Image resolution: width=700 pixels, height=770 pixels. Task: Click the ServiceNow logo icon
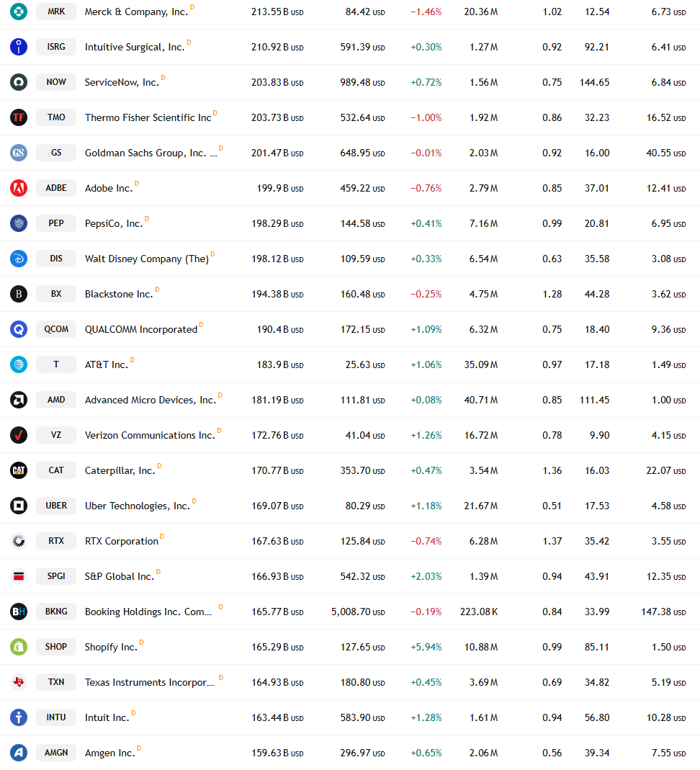pos(19,82)
